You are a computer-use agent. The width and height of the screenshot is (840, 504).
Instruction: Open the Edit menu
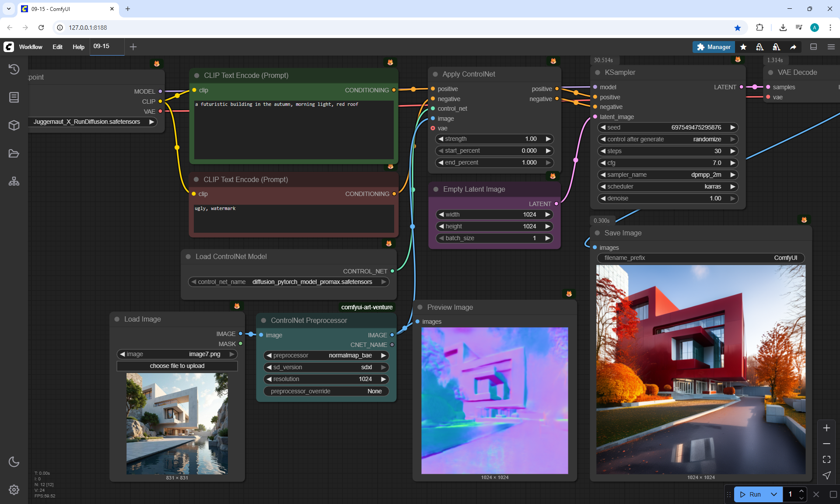click(x=57, y=47)
